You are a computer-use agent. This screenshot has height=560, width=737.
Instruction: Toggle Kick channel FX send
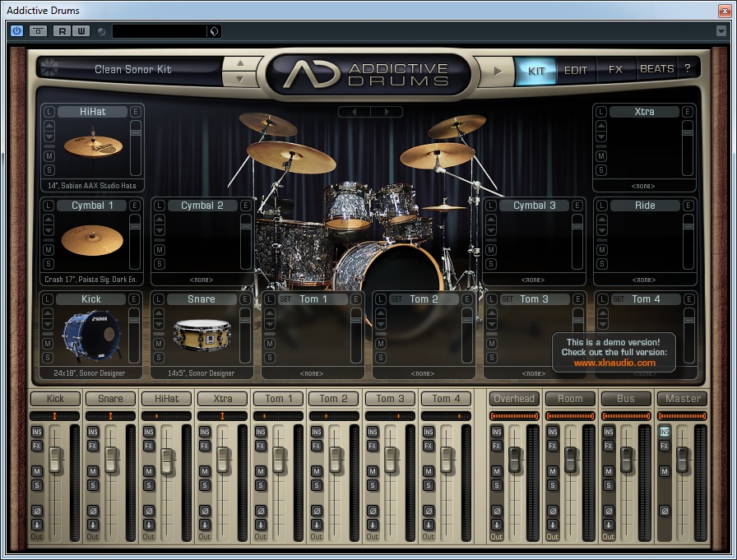coord(37,446)
